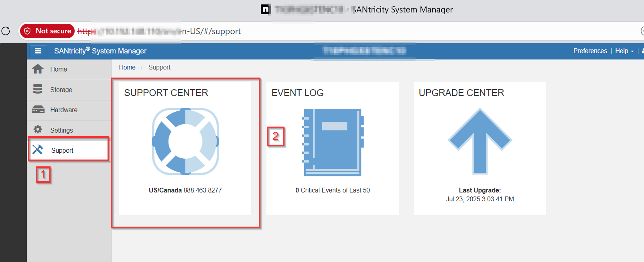Click the Support tools icon
644x262 pixels.
38,149
